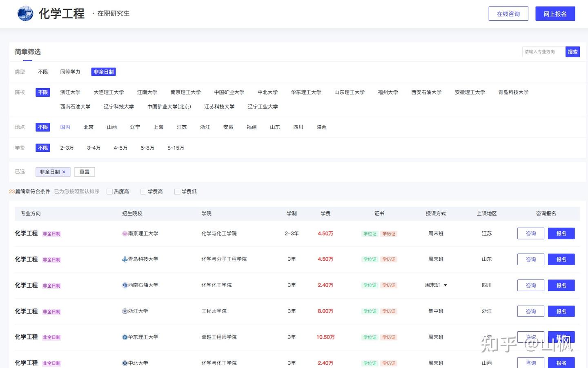
Task: Select the 同等学力 type filter
Action: (x=70, y=72)
